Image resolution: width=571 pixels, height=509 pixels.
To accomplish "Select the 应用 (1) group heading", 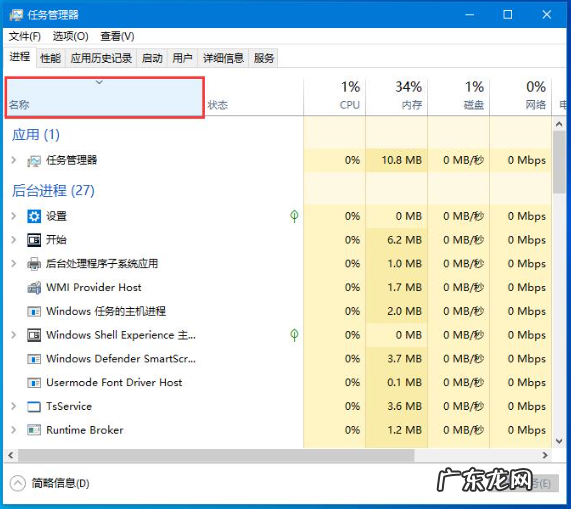I will 36,135.
